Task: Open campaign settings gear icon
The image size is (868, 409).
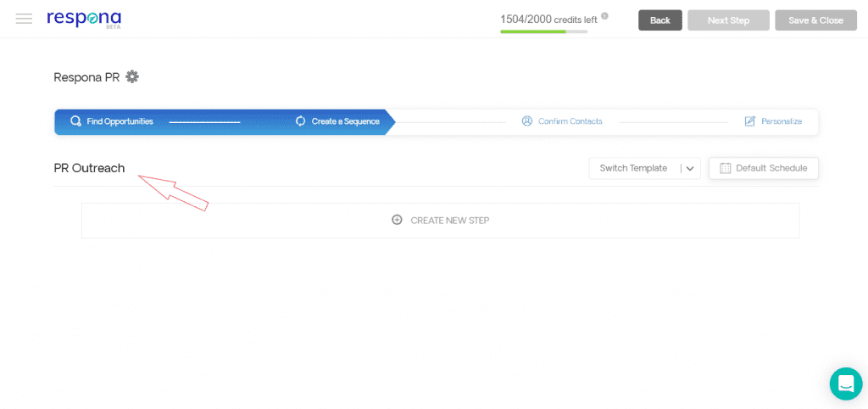Action: coord(131,76)
